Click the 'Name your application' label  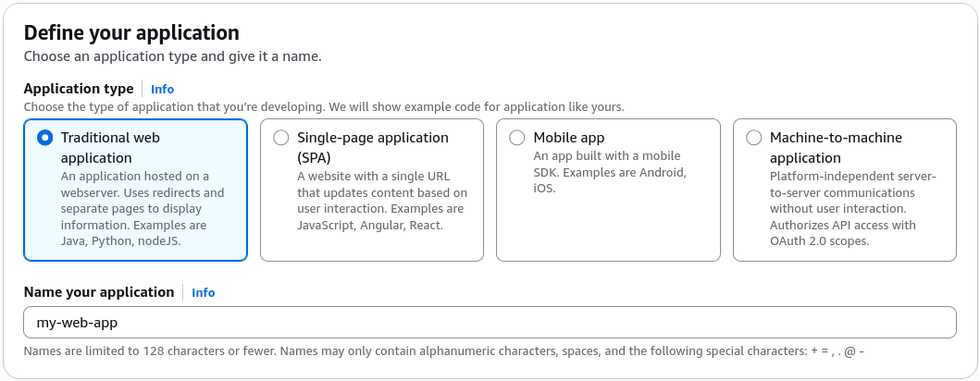(x=99, y=291)
